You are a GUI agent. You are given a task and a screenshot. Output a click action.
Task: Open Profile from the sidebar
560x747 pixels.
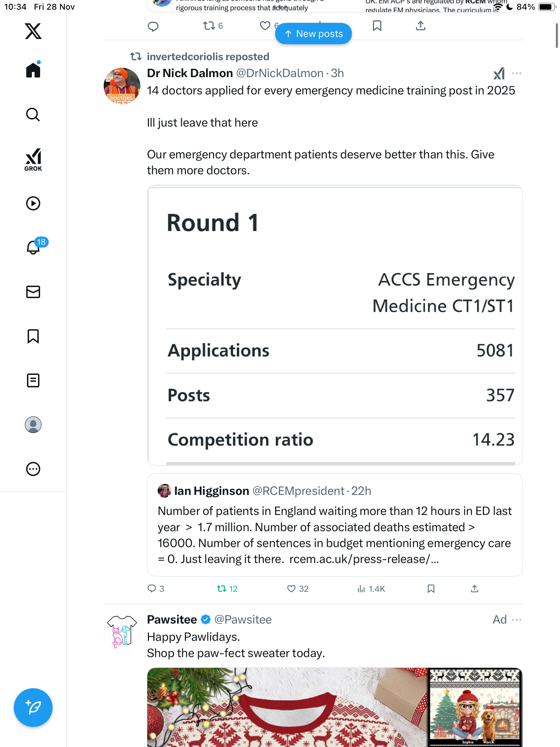(x=33, y=425)
